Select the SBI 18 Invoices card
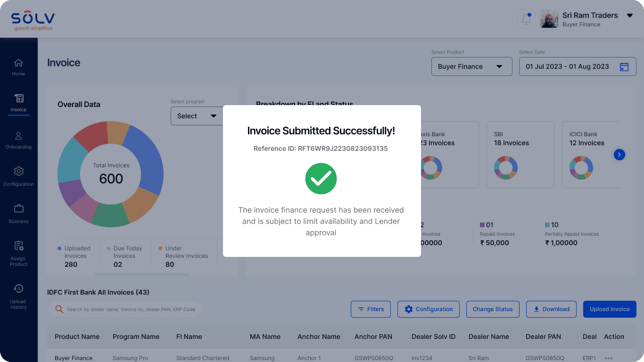The height and width of the screenshot is (362, 644). (520, 155)
